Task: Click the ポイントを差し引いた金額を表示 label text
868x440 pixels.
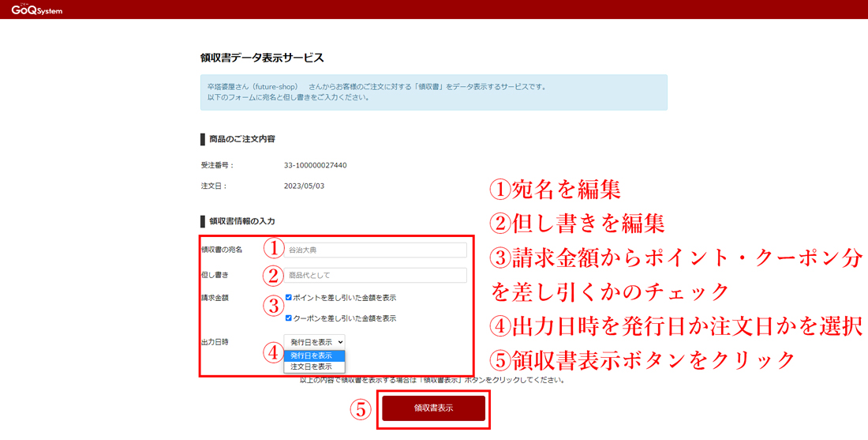Action: pos(344,298)
